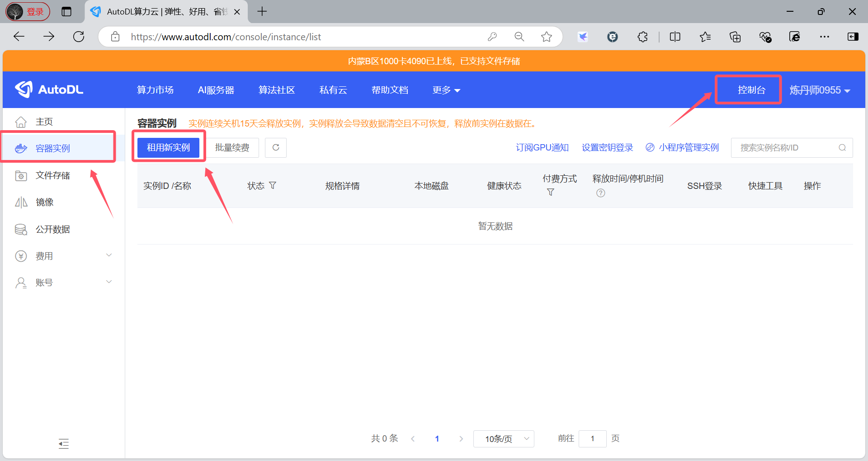This screenshot has width=868, height=461.
Task: Open a new browser tab
Action: click(x=262, y=12)
